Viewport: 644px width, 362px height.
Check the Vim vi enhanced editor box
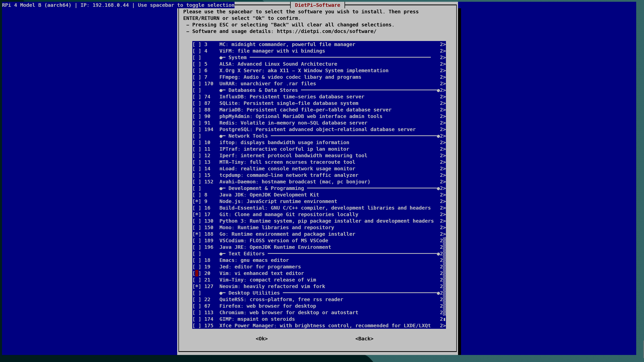click(x=197, y=273)
